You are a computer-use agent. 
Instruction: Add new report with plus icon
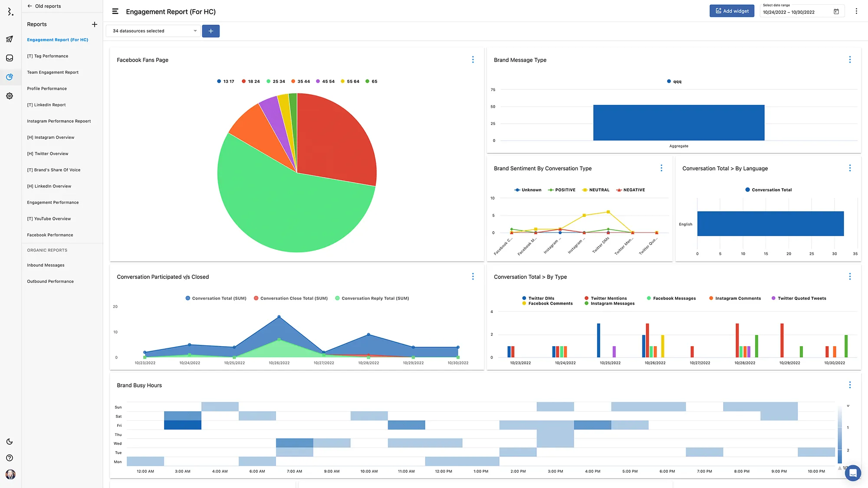coord(95,24)
